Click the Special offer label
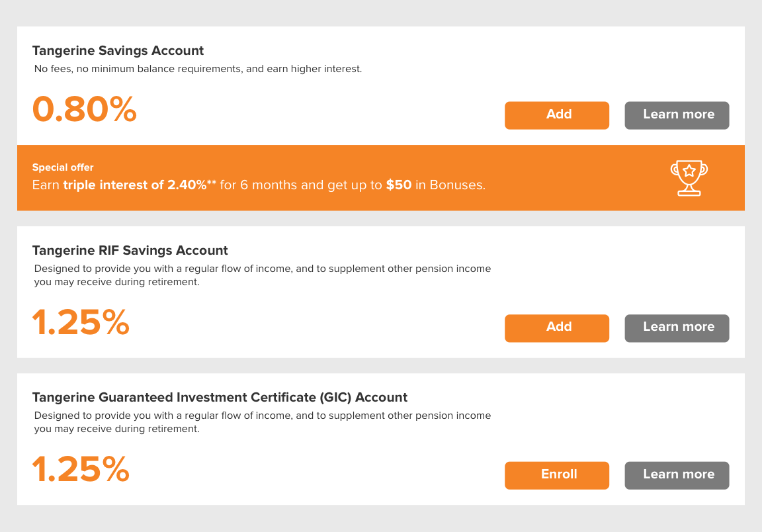 point(63,167)
